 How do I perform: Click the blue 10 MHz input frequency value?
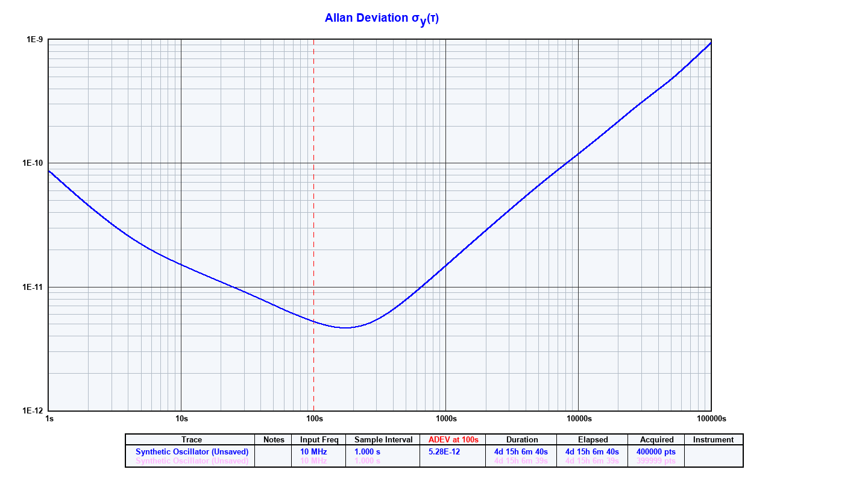point(313,451)
